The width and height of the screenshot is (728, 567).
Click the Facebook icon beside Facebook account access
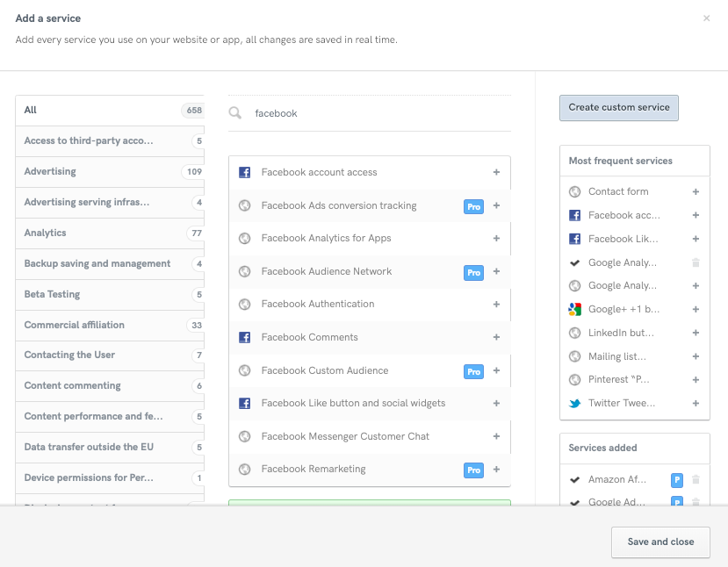[244, 172]
